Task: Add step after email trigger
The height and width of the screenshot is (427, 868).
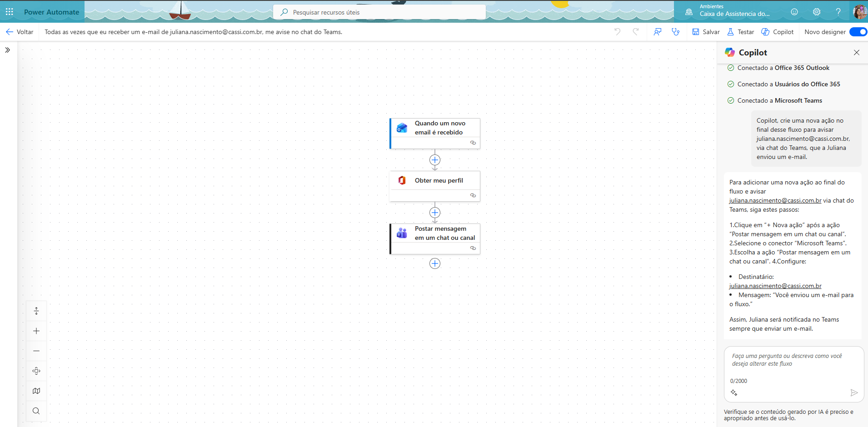Action: click(435, 160)
